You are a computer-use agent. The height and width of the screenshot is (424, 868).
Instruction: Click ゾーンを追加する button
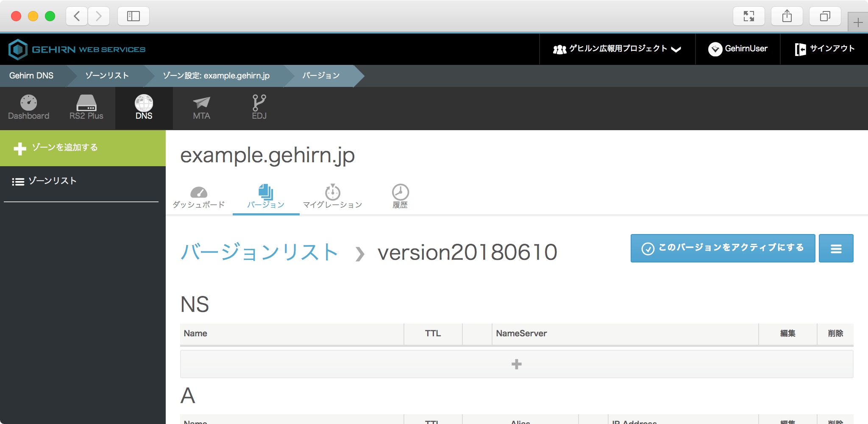click(x=83, y=148)
